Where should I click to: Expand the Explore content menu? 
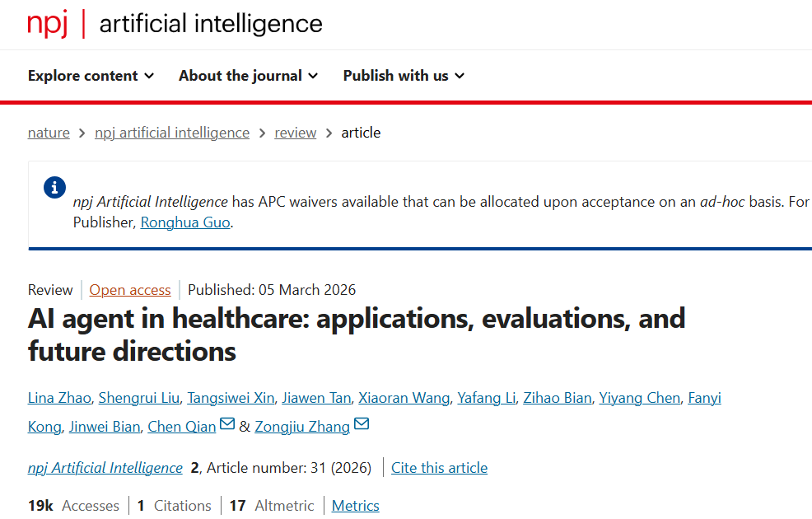pyautogui.click(x=91, y=76)
